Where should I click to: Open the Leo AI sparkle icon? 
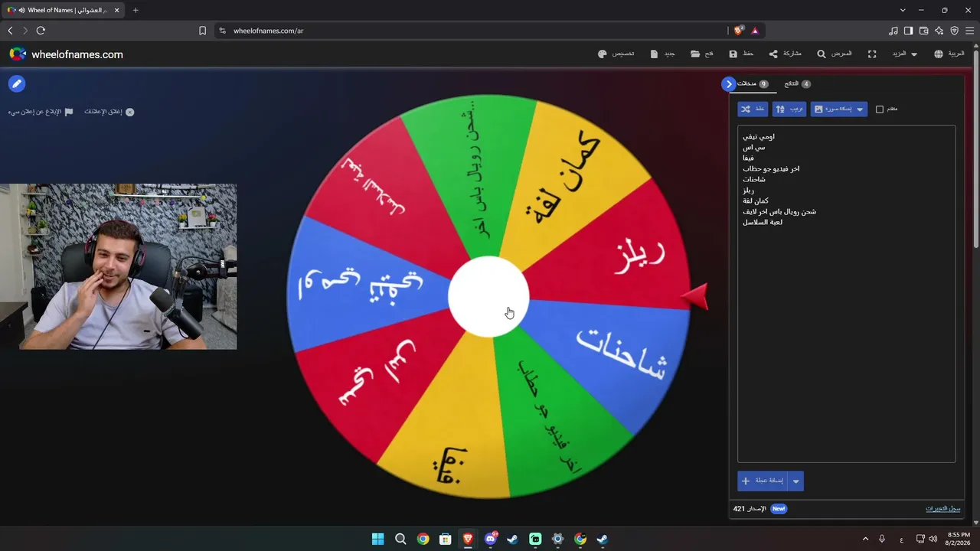pyautogui.click(x=939, y=31)
